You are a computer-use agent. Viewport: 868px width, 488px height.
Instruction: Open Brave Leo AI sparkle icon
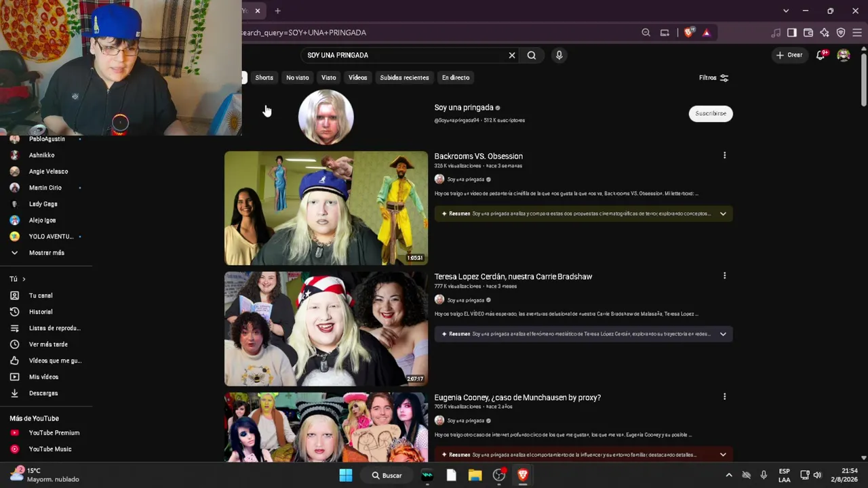pyautogui.click(x=825, y=33)
